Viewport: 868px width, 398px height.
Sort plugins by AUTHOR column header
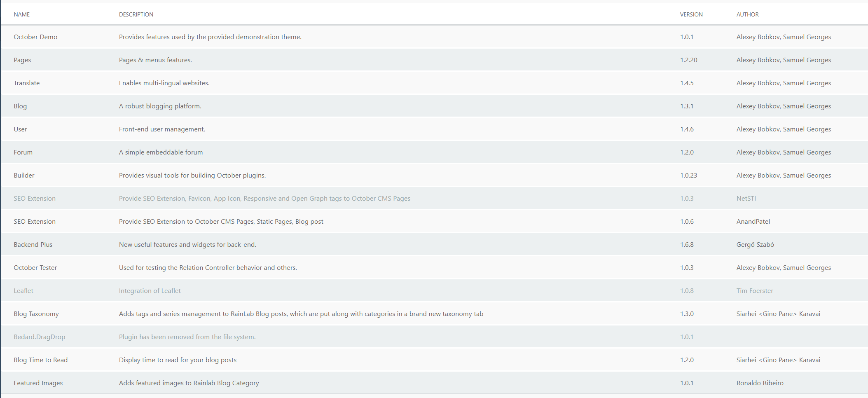pos(747,14)
